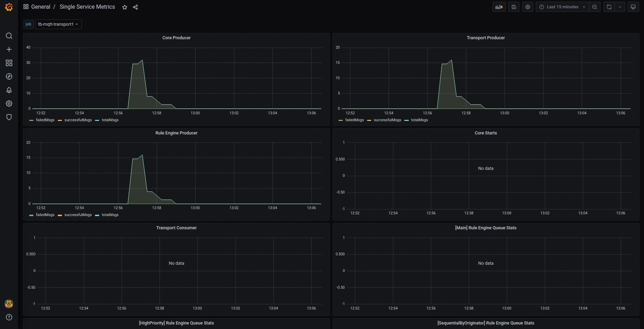Open Alerting bell icon in sidebar
This screenshot has width=644, height=329.
coord(9,90)
